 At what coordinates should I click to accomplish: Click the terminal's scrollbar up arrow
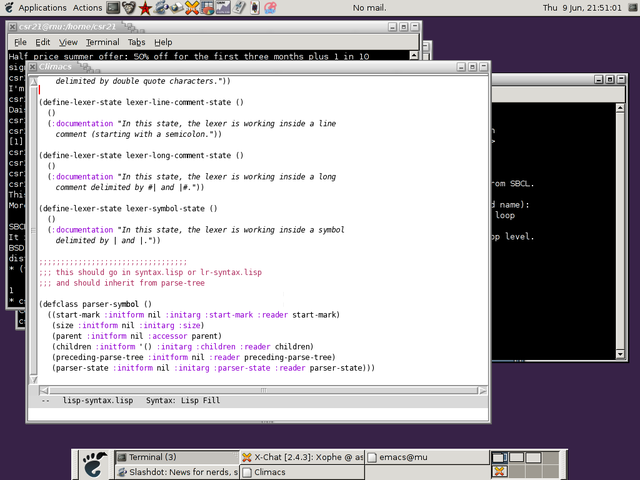414,56
